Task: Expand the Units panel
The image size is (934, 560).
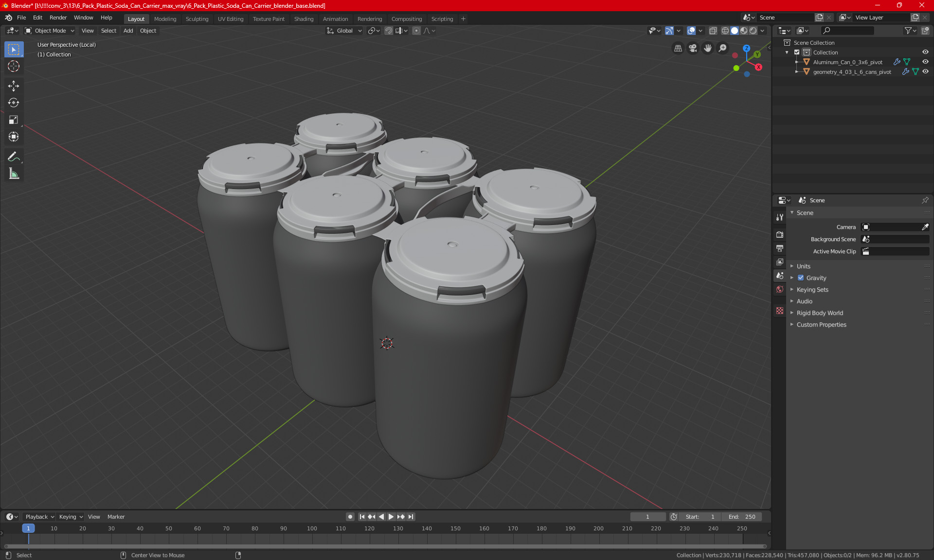Action: point(803,266)
